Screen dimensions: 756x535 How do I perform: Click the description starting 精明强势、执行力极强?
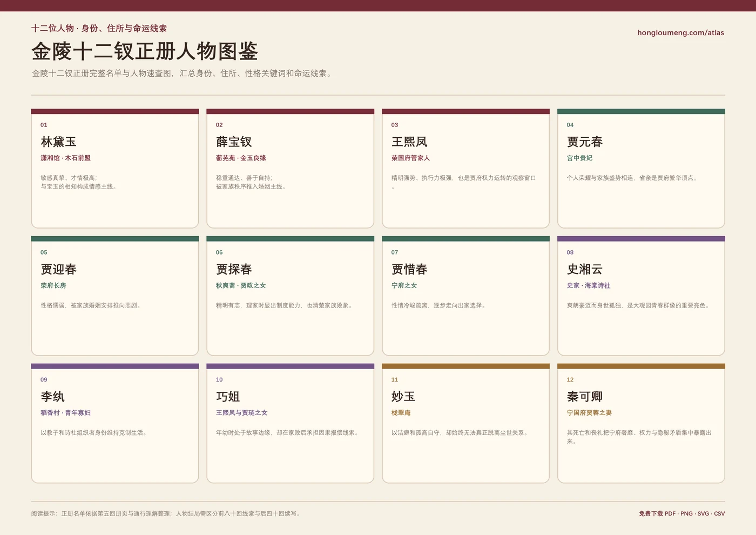[x=464, y=182]
